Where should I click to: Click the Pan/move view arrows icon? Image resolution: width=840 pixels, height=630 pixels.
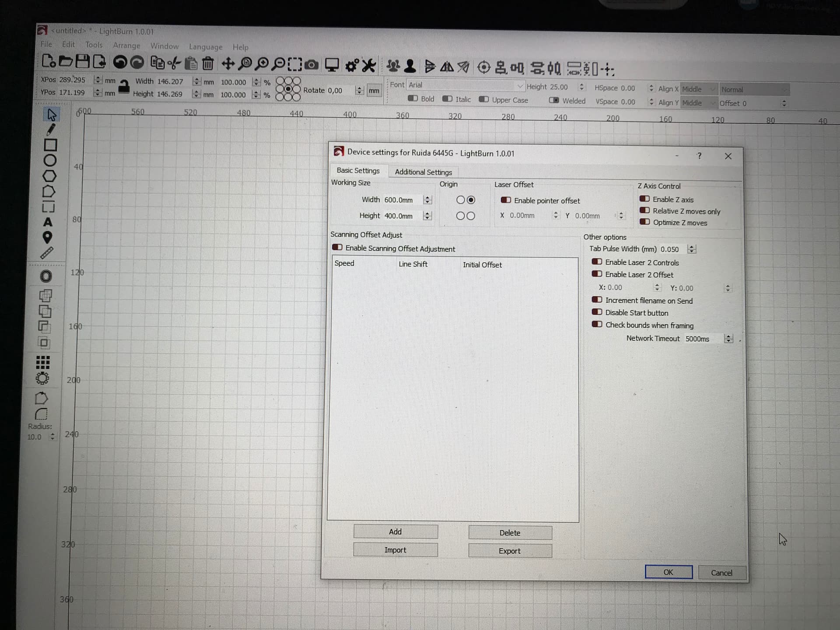click(x=228, y=64)
